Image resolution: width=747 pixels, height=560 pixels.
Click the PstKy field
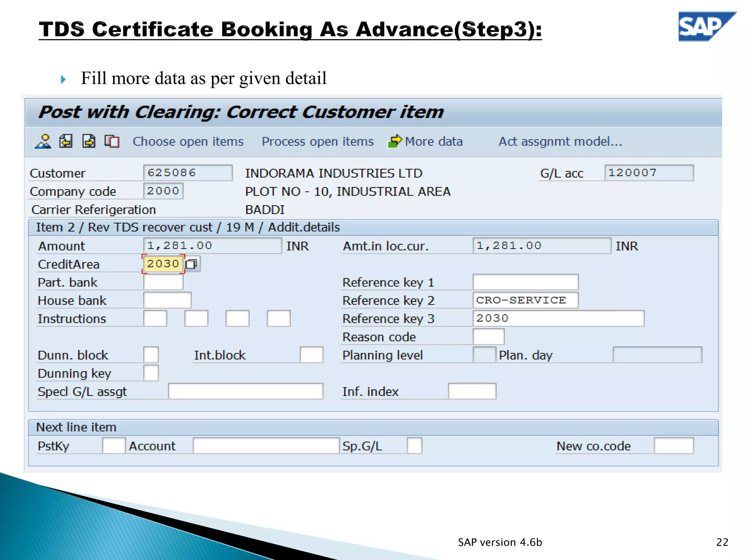click(114, 446)
